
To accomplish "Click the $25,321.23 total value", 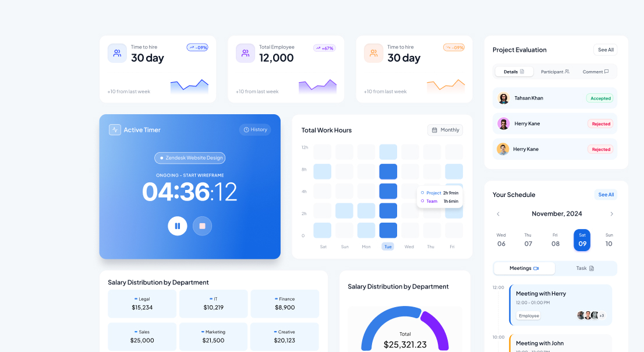I will [x=405, y=344].
